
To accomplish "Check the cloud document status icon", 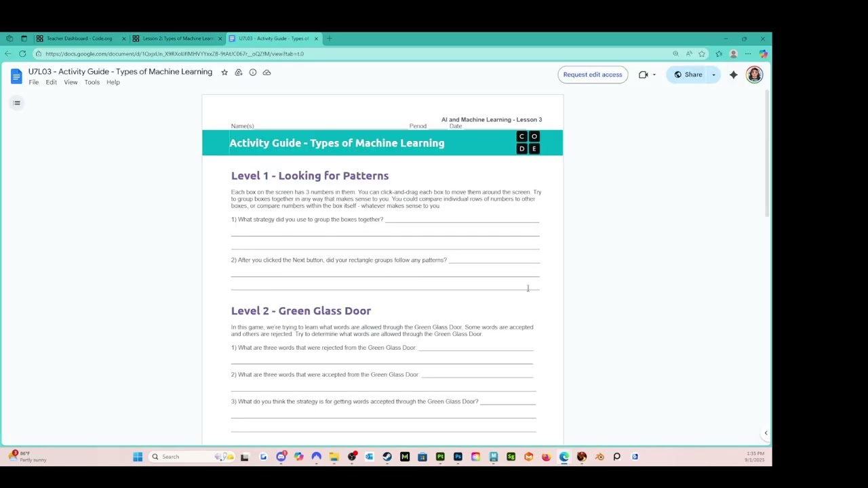I will (x=267, y=73).
